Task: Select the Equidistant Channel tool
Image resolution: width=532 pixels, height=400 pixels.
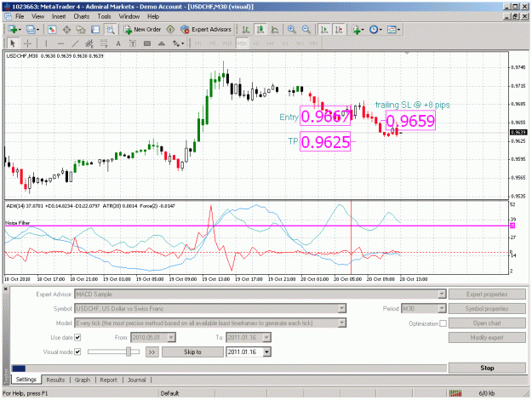Action: tap(89, 43)
